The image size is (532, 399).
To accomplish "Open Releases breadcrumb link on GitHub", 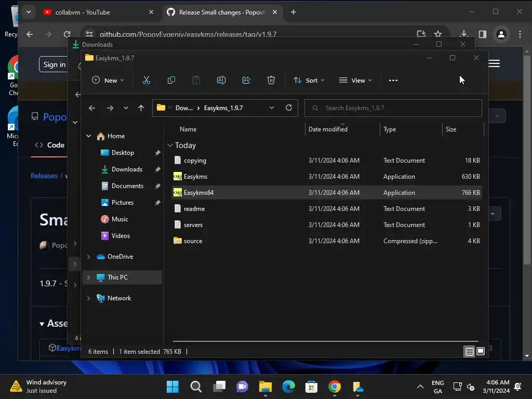I will click(x=44, y=176).
